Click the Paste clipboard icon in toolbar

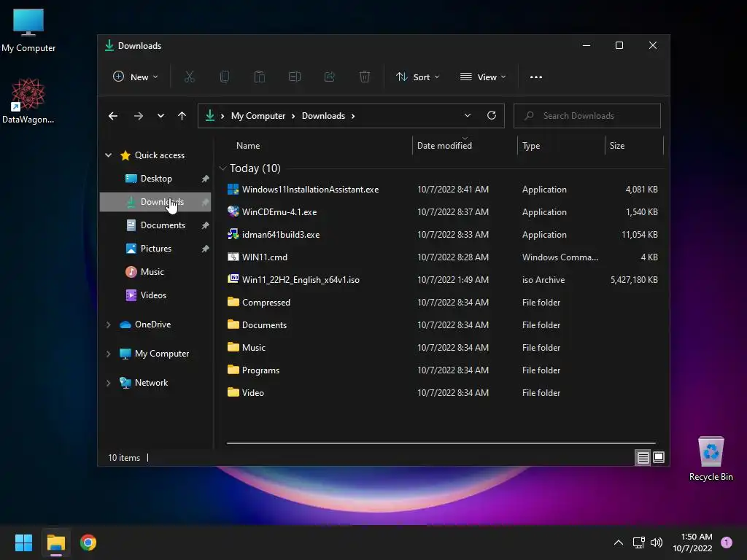point(260,77)
